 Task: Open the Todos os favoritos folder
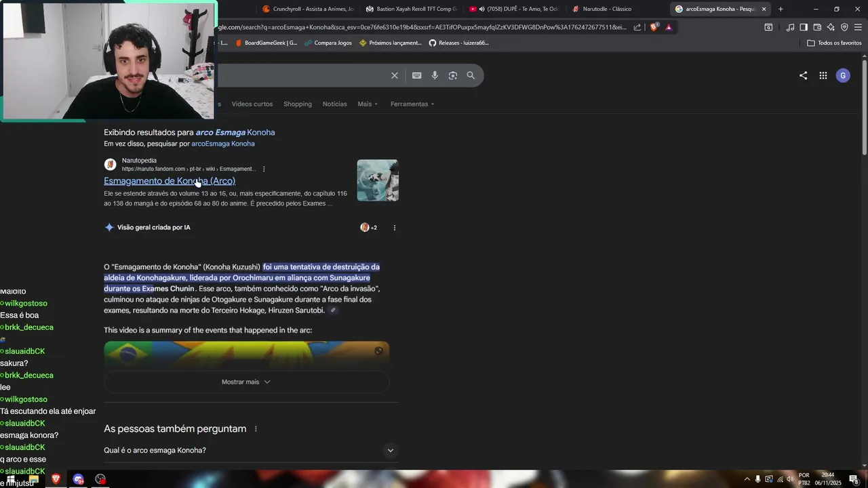[834, 43]
